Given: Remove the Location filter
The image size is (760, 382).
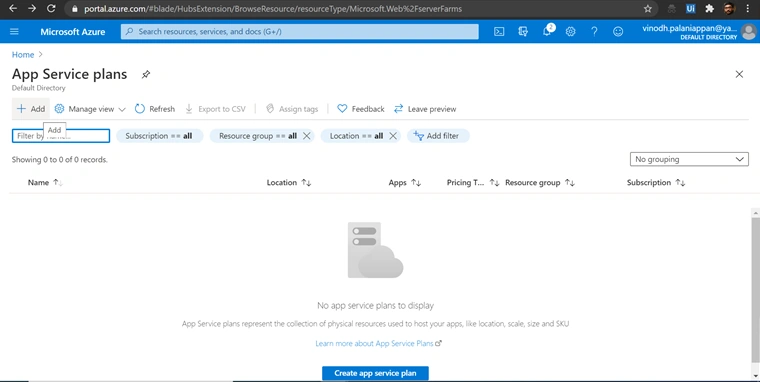Looking at the screenshot, I should click(x=393, y=136).
